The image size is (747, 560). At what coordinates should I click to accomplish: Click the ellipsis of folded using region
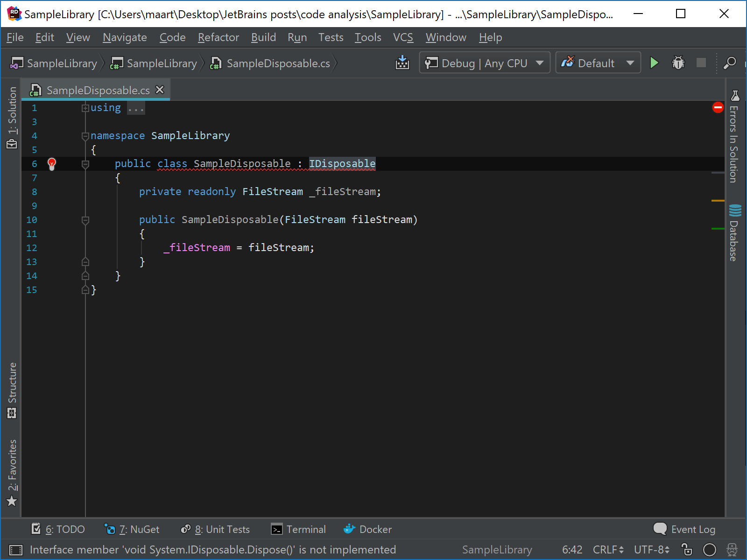coord(136,108)
